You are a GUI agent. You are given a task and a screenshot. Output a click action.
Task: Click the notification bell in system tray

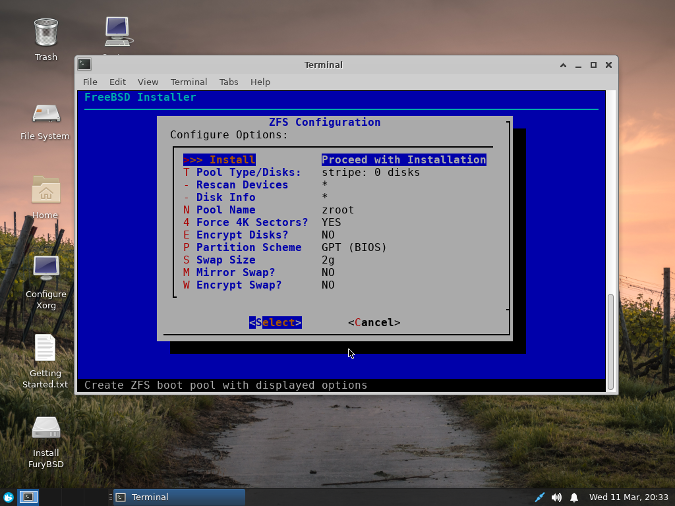tap(574, 497)
